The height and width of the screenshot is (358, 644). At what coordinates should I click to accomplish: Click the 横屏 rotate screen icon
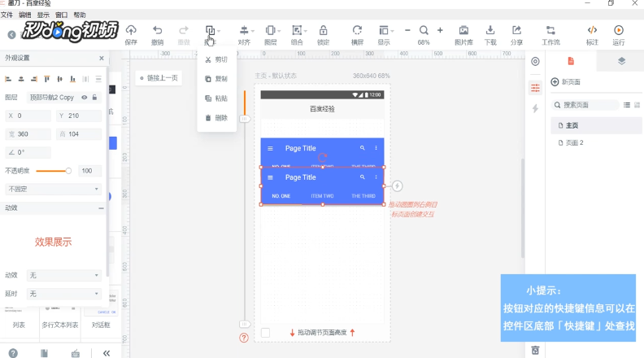(357, 30)
